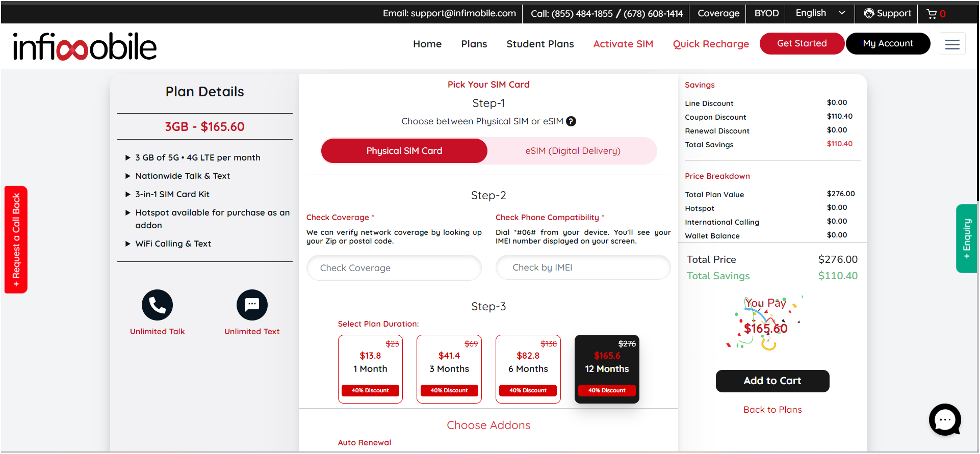Click the Unlimited Text message icon
The width and height of the screenshot is (980, 454).
pyautogui.click(x=252, y=305)
